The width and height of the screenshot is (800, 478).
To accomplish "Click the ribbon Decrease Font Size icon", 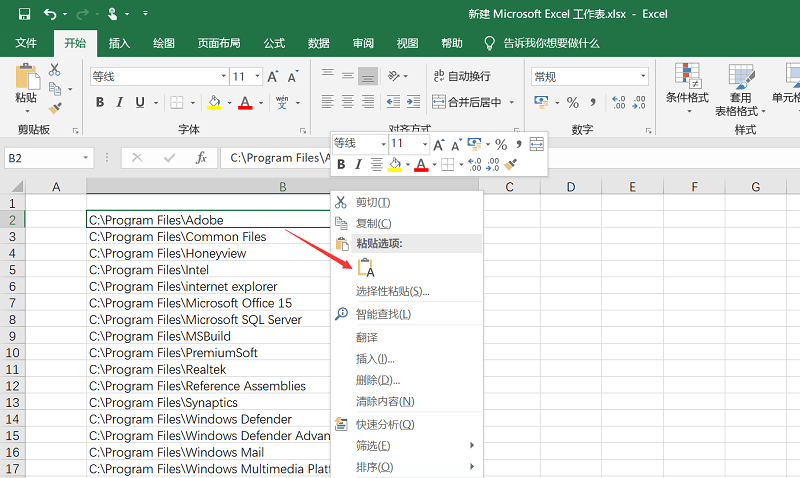I will tap(292, 77).
